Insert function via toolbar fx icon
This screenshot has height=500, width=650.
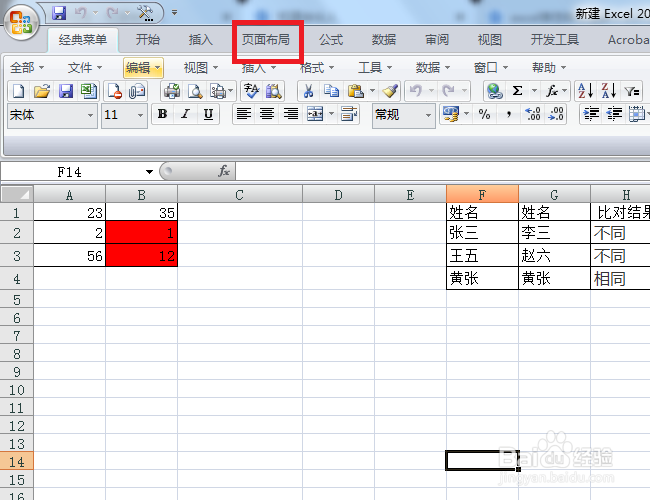[x=551, y=91]
